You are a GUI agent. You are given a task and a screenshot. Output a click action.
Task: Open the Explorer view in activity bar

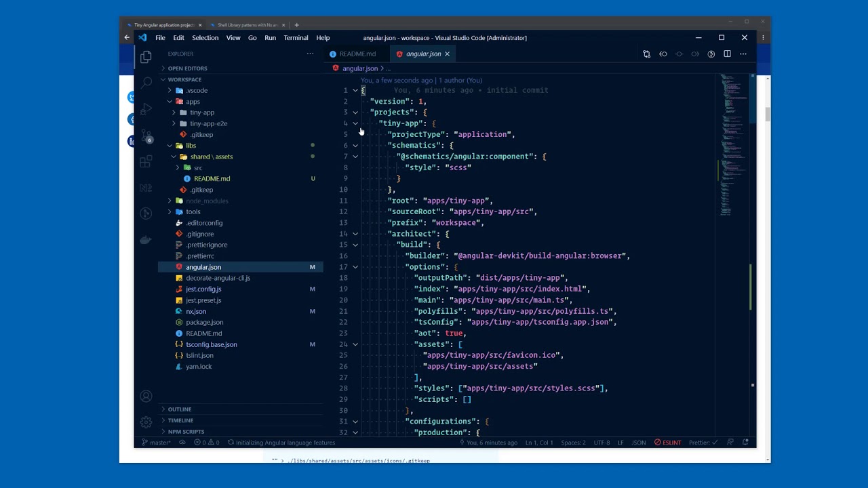(x=146, y=58)
